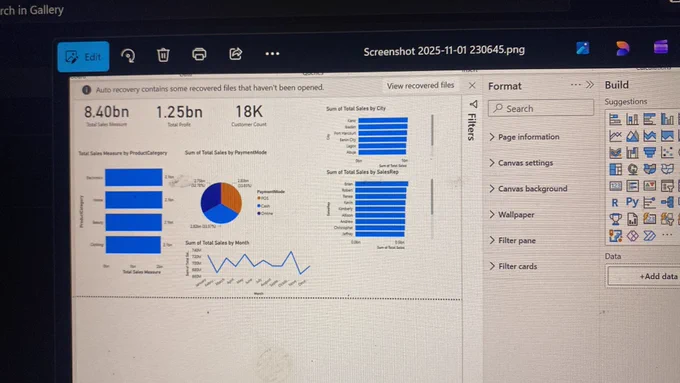Select the Card 123 visual
This screenshot has height=383, width=680.
[615, 186]
